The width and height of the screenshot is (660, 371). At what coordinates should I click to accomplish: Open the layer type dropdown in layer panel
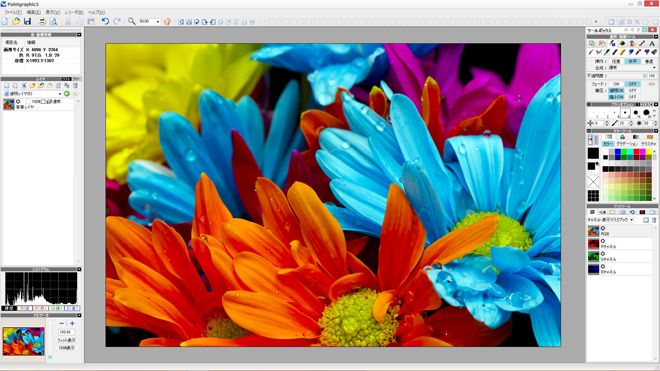coord(60,94)
